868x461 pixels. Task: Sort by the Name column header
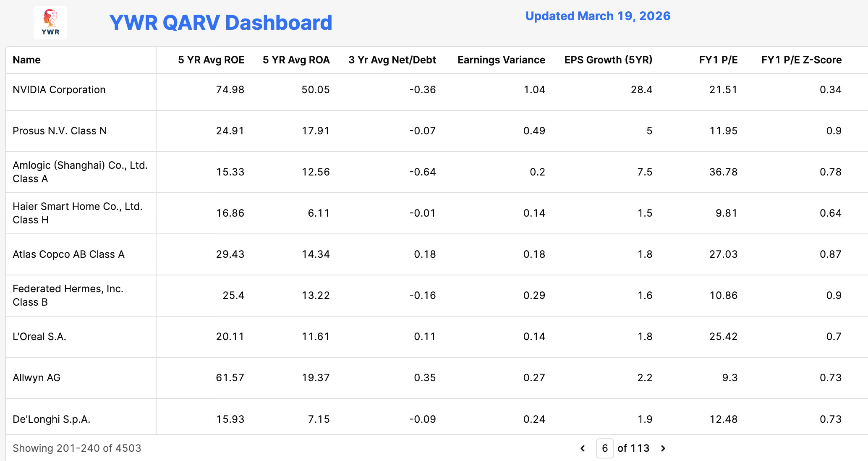click(x=26, y=60)
